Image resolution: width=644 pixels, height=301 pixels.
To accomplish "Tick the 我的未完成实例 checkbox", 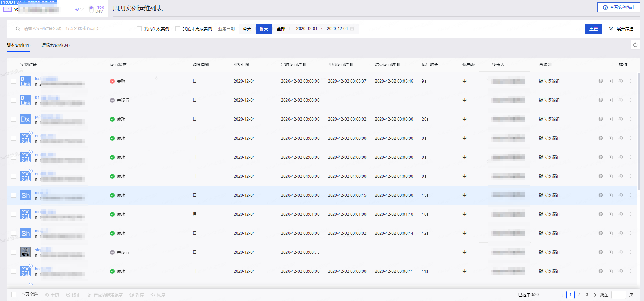I will pos(178,29).
